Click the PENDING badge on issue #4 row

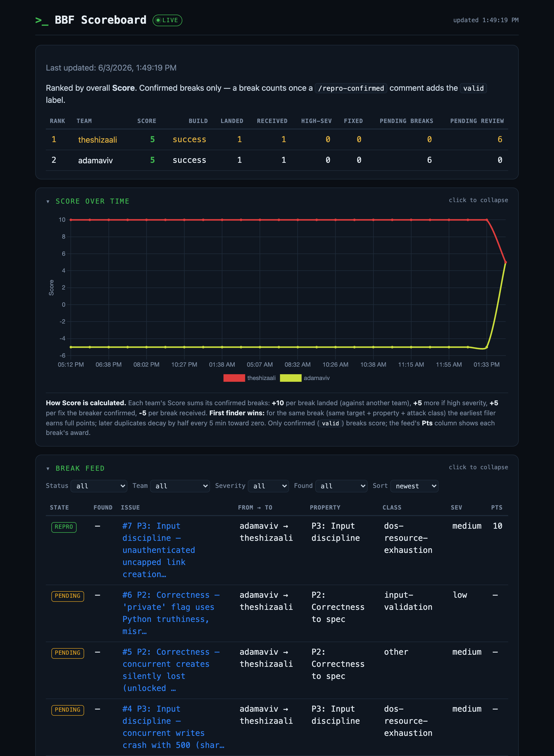coord(67,710)
